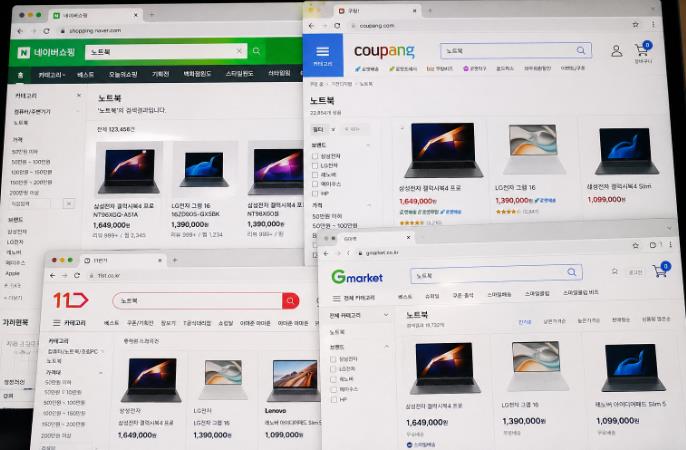Click the blue-screen laptop thumbnail in Naver

click(204, 169)
